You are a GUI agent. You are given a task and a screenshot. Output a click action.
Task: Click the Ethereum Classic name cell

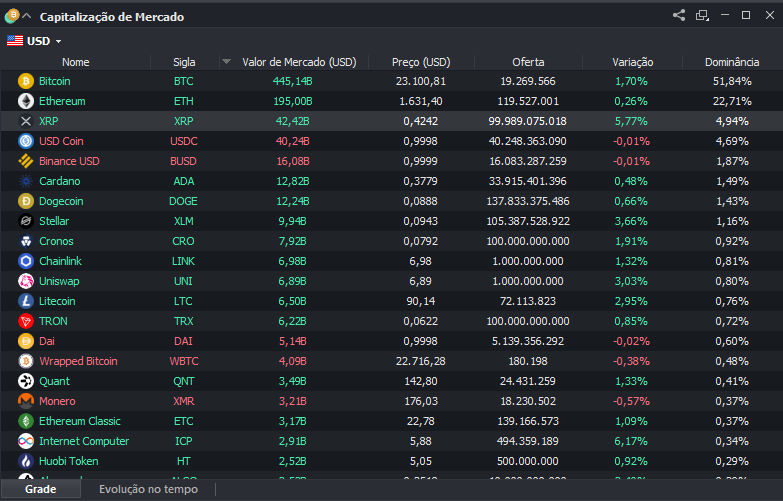80,421
